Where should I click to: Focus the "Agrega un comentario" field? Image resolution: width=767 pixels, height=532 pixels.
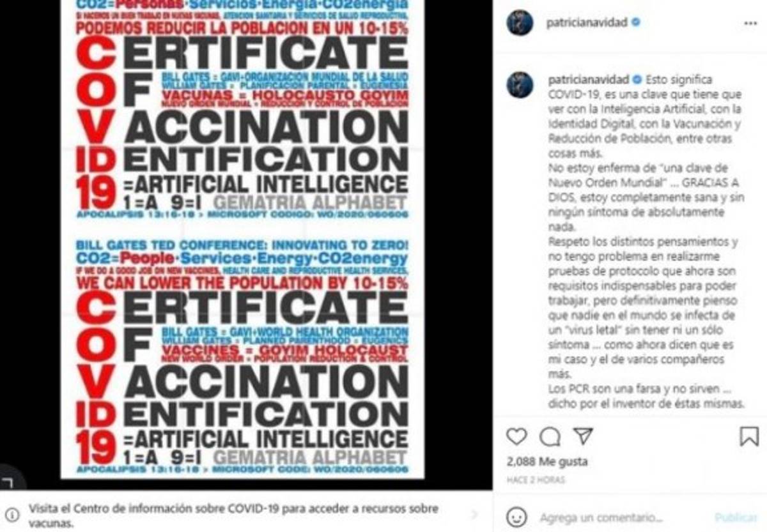(x=601, y=517)
